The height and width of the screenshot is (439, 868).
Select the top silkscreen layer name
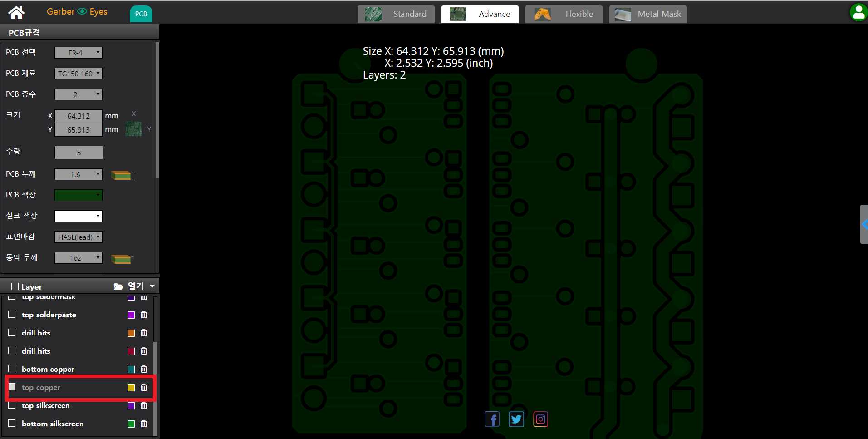point(45,406)
